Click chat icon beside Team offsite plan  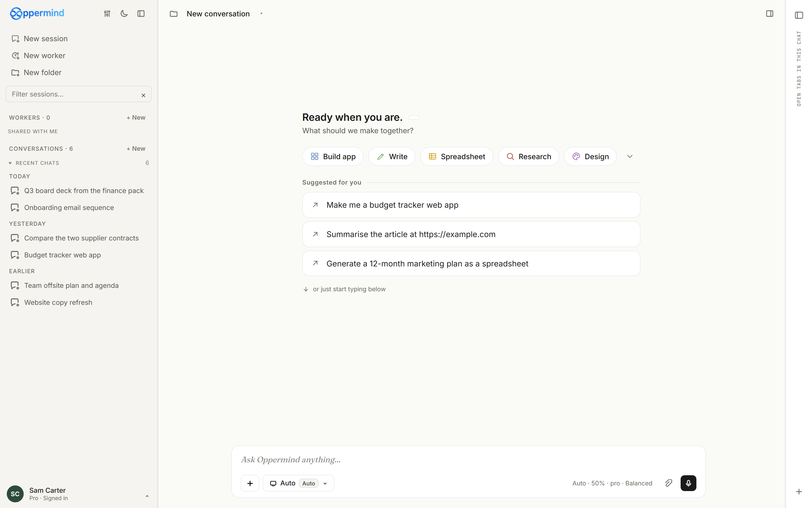point(15,286)
